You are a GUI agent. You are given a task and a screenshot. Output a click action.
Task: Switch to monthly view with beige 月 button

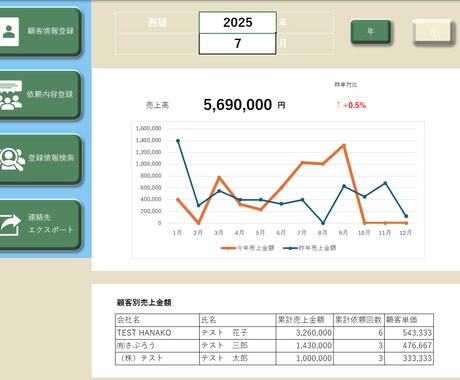(432, 31)
